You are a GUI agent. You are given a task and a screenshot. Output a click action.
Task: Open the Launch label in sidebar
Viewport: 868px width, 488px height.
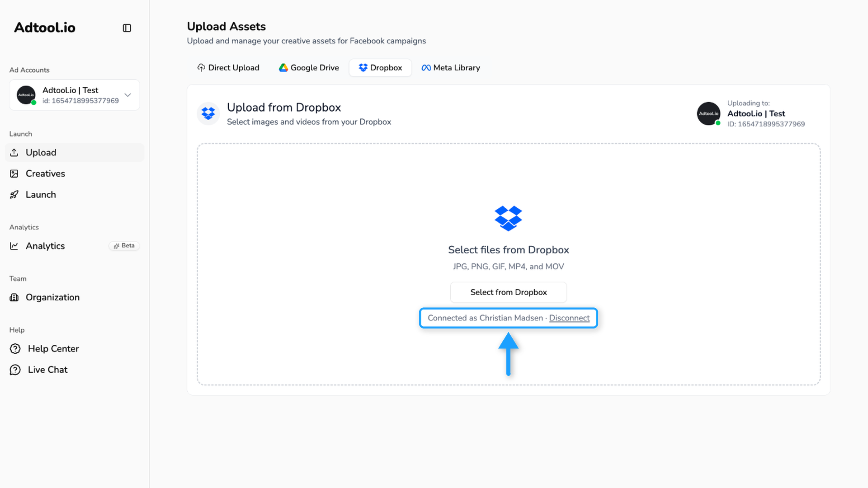pos(41,195)
